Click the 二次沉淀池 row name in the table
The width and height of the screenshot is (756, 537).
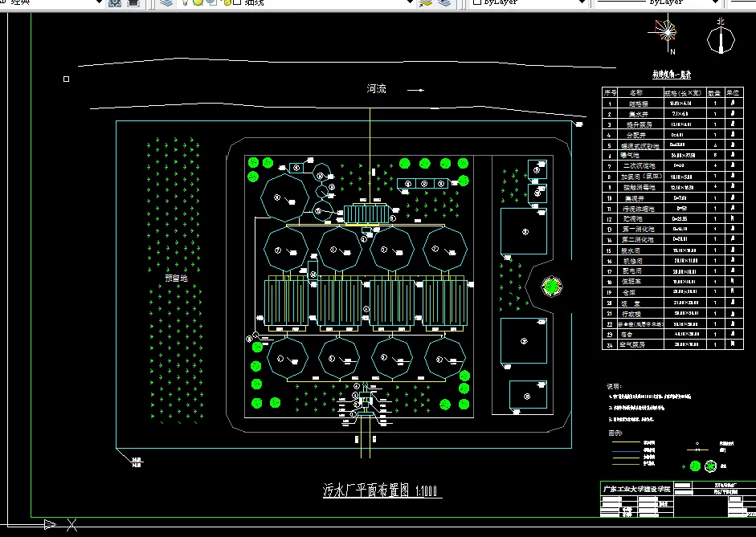point(640,165)
